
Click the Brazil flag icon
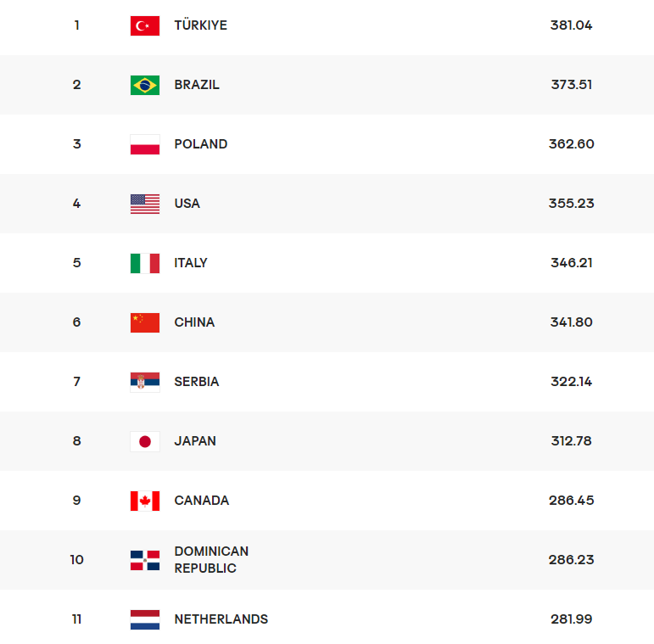145,85
